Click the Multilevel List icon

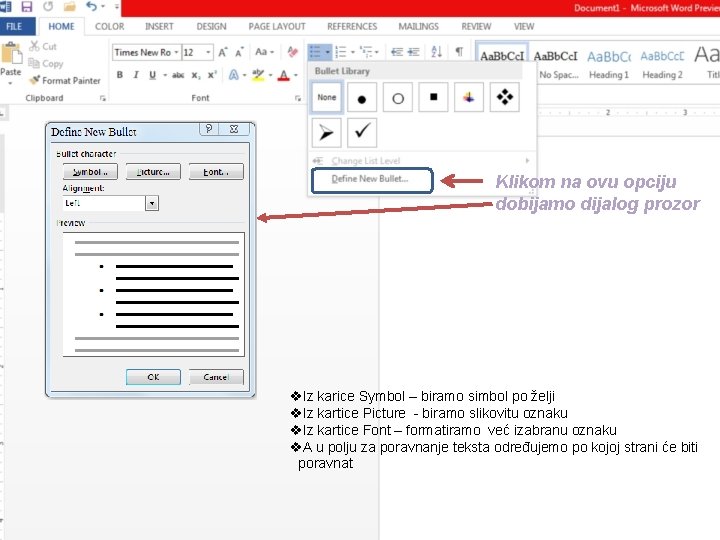pyautogui.click(x=366, y=52)
